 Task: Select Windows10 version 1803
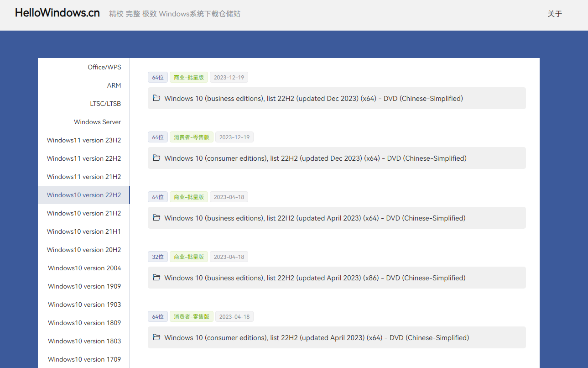tap(84, 341)
